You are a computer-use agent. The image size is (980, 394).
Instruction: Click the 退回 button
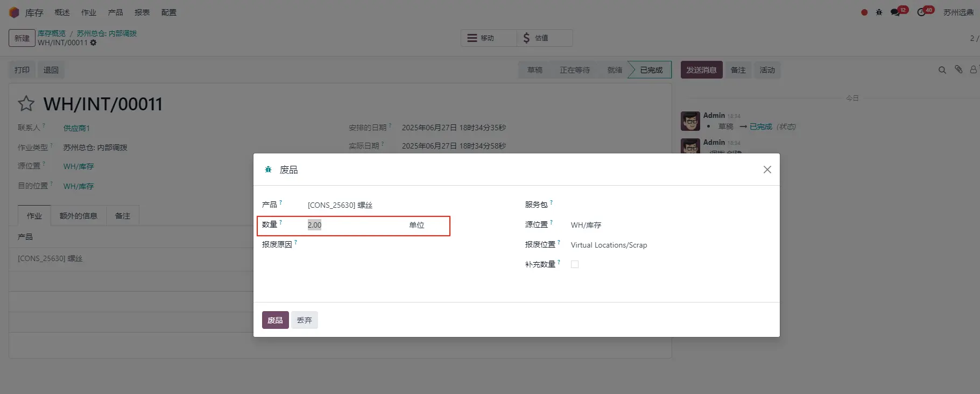51,70
